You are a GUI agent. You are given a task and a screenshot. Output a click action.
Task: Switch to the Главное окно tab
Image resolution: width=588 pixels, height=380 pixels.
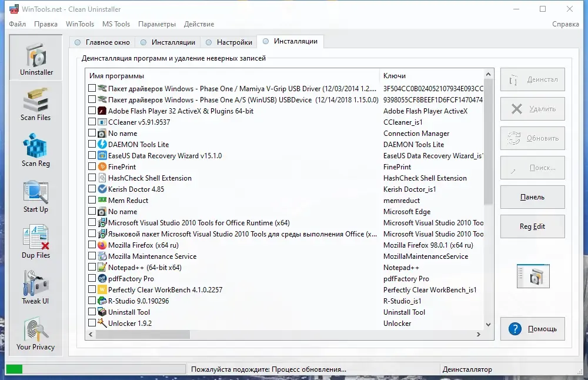click(102, 42)
